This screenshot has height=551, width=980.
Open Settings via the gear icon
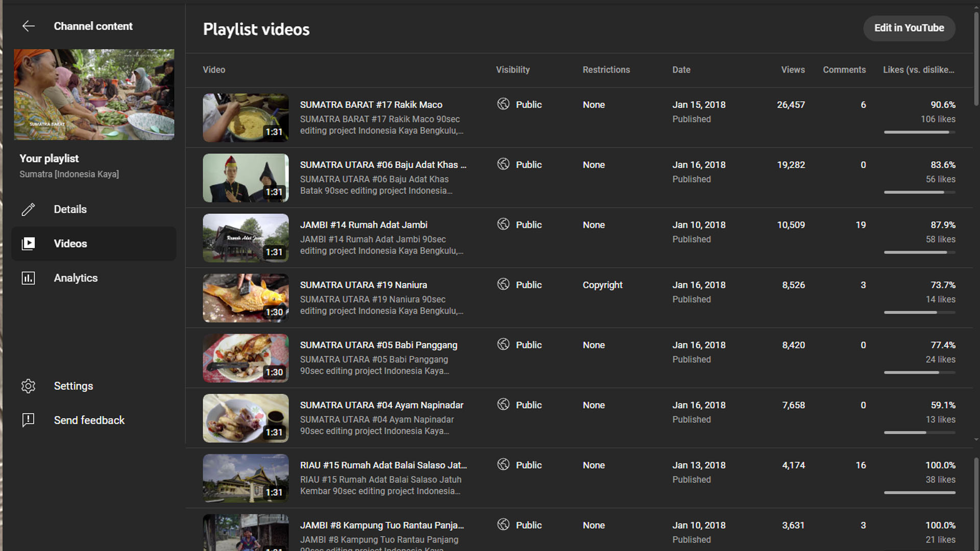pos(29,386)
